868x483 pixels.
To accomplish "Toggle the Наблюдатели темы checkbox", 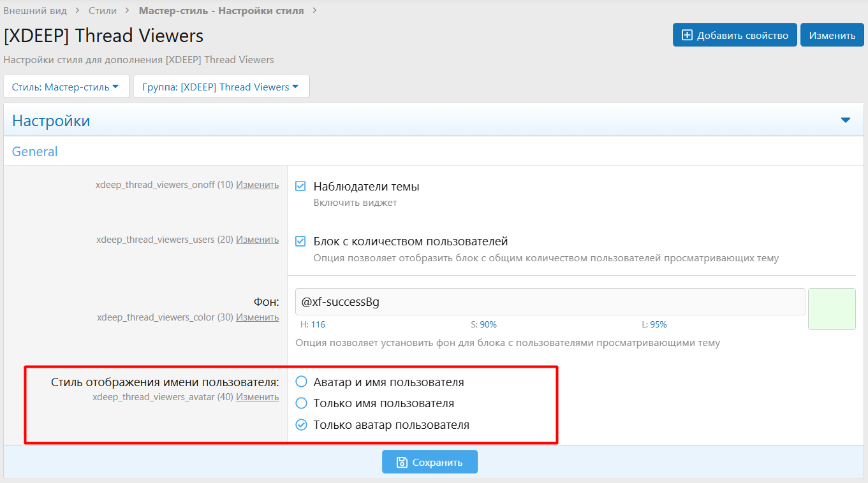I will click(301, 186).
